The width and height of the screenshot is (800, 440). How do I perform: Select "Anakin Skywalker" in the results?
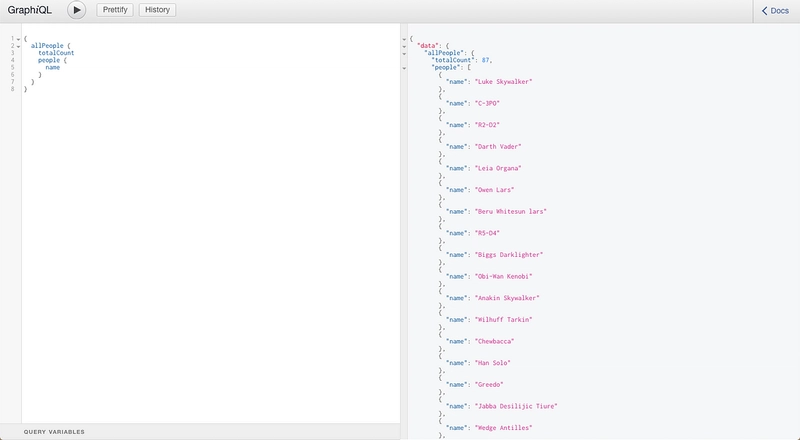pyautogui.click(x=507, y=298)
